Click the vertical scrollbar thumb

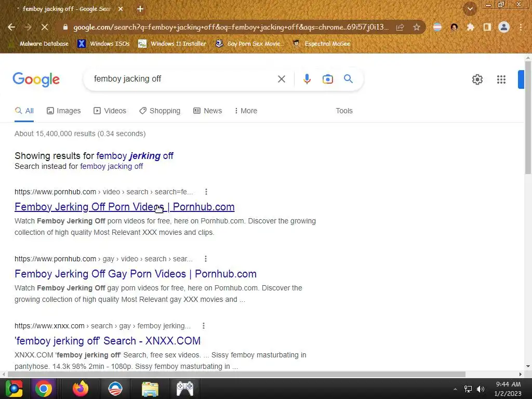point(528,117)
